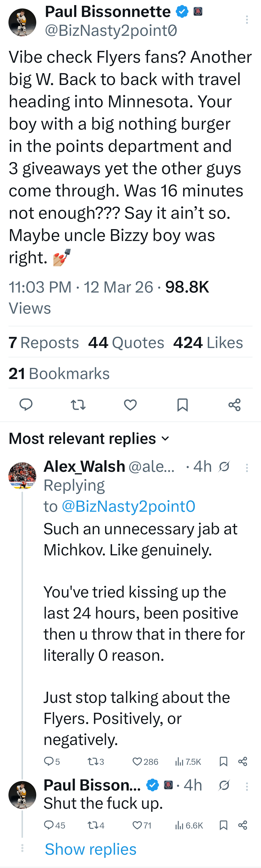Open @BizNasty2point0 mention link in reply
The width and height of the screenshot is (261, 868).
pos(128,506)
